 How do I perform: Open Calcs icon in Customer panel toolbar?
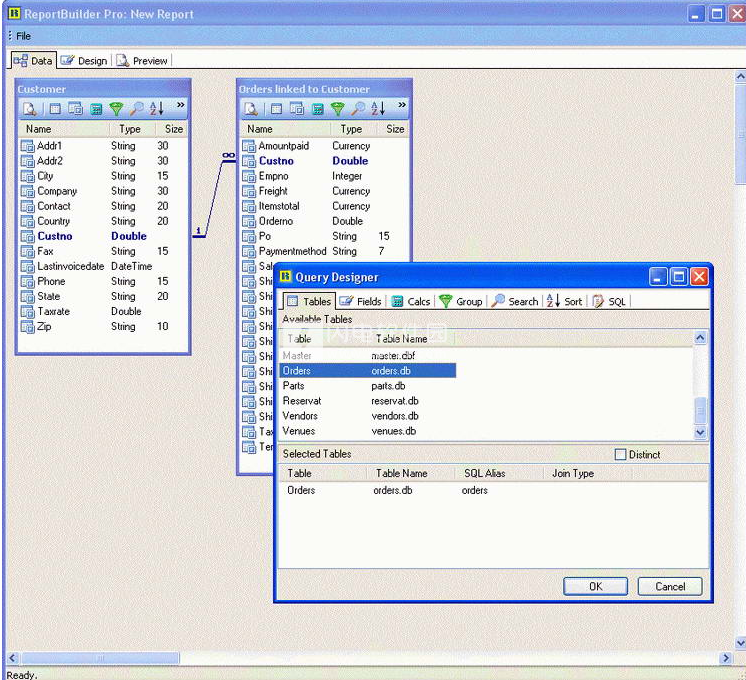(x=96, y=109)
